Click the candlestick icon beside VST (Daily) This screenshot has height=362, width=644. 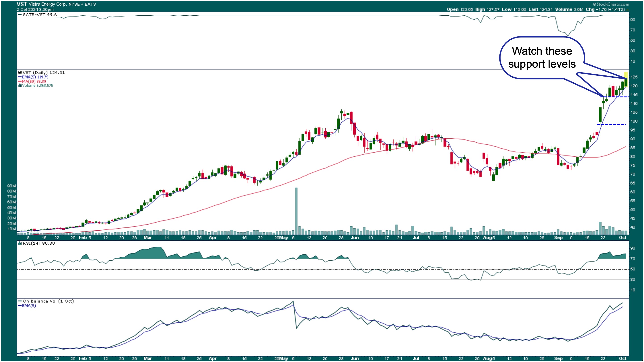click(19, 72)
